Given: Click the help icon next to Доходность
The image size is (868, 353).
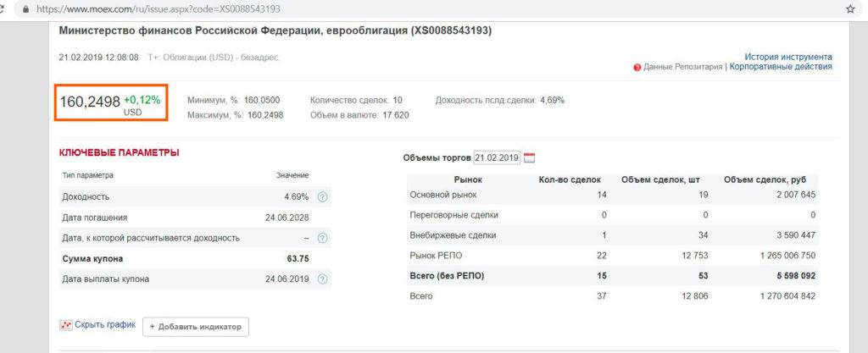Looking at the screenshot, I should 322,197.
